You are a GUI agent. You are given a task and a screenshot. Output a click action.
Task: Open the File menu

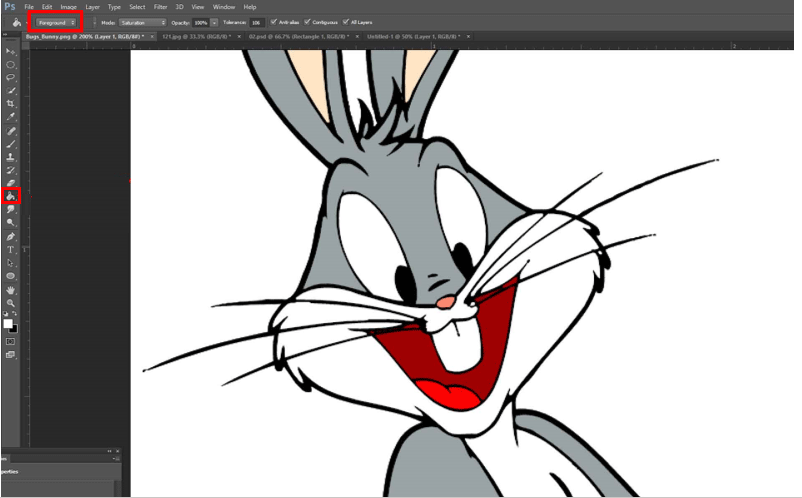click(29, 7)
